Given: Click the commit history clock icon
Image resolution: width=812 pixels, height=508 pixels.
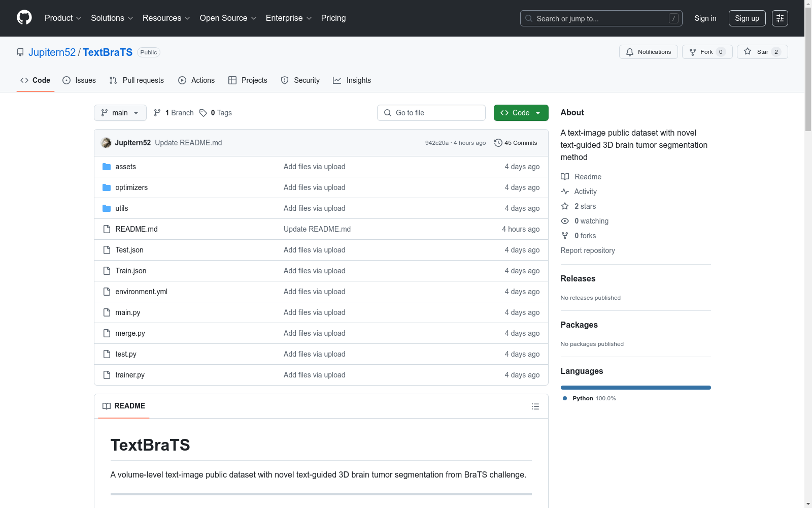Looking at the screenshot, I should pyautogui.click(x=498, y=143).
